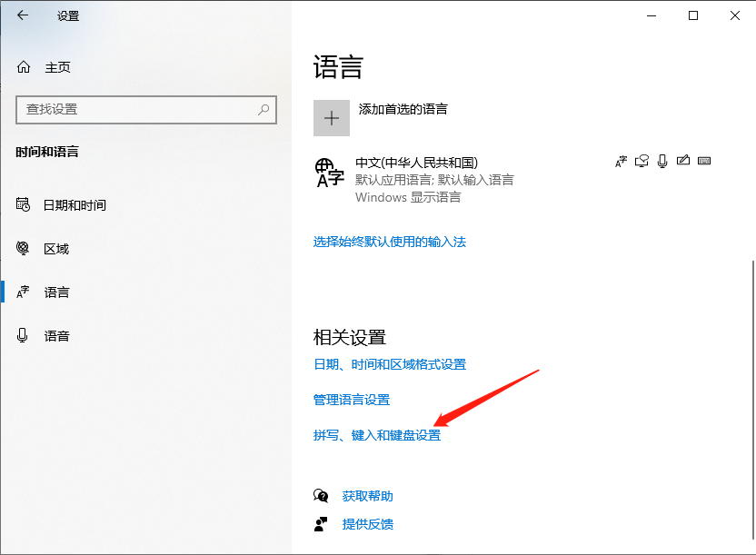
Task: Click the text-to-speech monitor icon
Action: click(642, 161)
